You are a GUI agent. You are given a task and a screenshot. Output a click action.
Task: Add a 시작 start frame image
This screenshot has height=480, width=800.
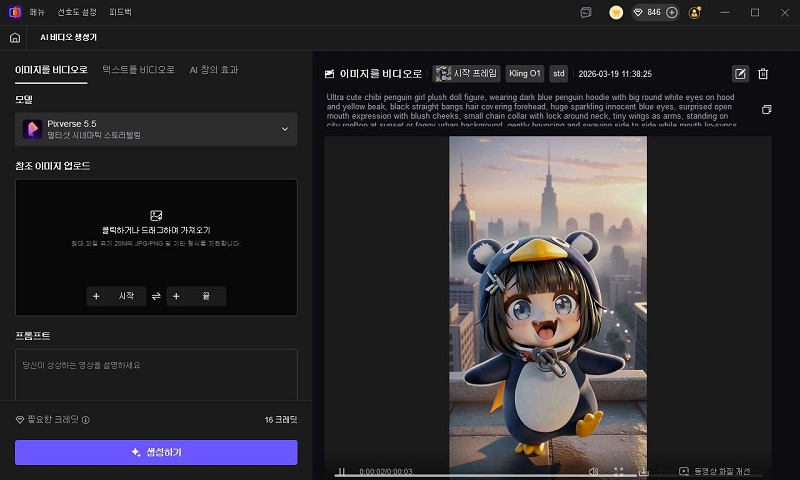(116, 296)
